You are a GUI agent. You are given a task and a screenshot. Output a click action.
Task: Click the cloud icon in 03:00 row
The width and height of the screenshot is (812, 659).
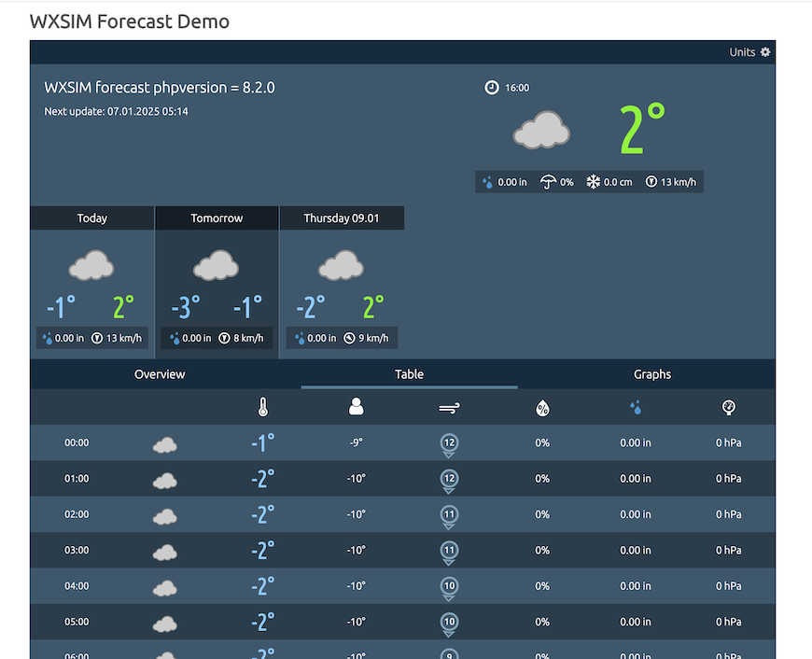coord(164,553)
